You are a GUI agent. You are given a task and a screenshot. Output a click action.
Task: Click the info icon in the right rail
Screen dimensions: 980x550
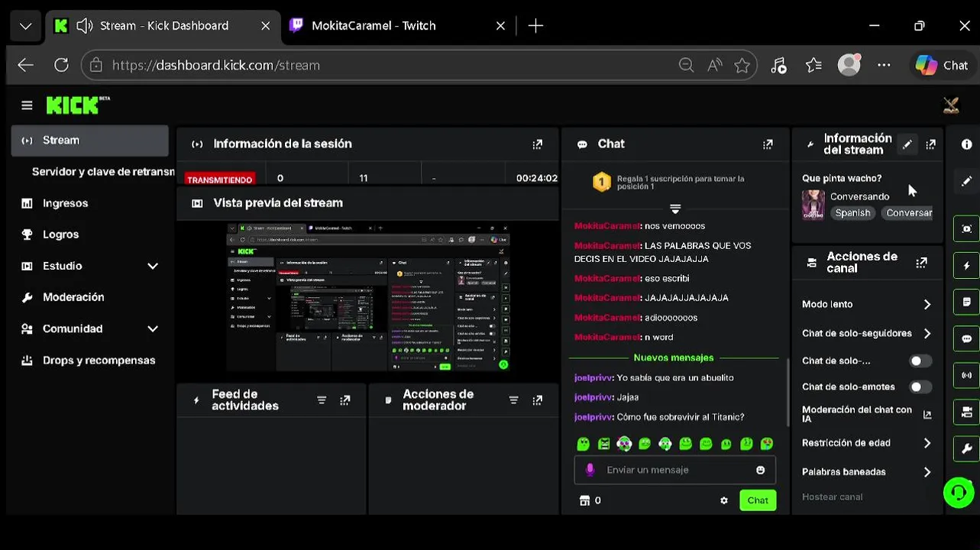[966, 144]
